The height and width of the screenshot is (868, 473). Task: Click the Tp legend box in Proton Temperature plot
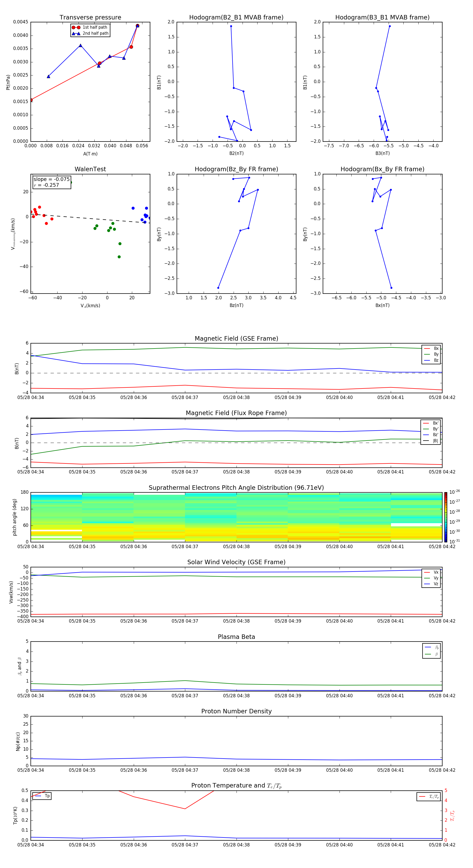click(x=42, y=796)
